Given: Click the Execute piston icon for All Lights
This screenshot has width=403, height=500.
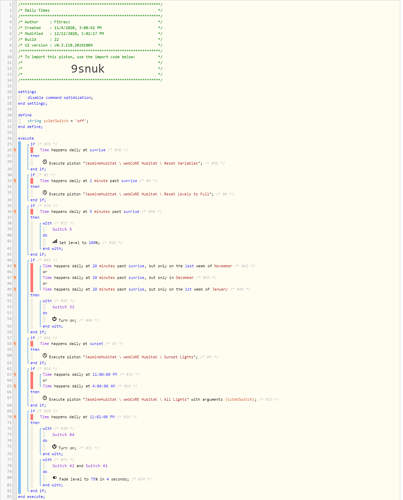Looking at the screenshot, I should 45,398.
